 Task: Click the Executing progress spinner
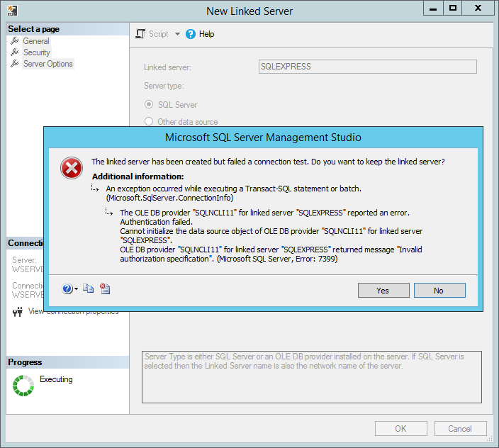[23, 386]
